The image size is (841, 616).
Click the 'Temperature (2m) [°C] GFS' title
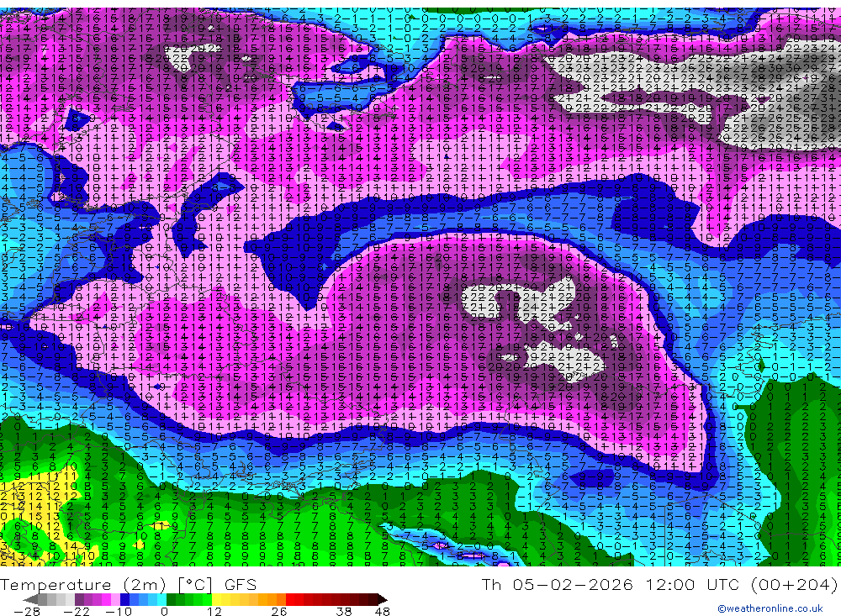pyautogui.click(x=128, y=584)
